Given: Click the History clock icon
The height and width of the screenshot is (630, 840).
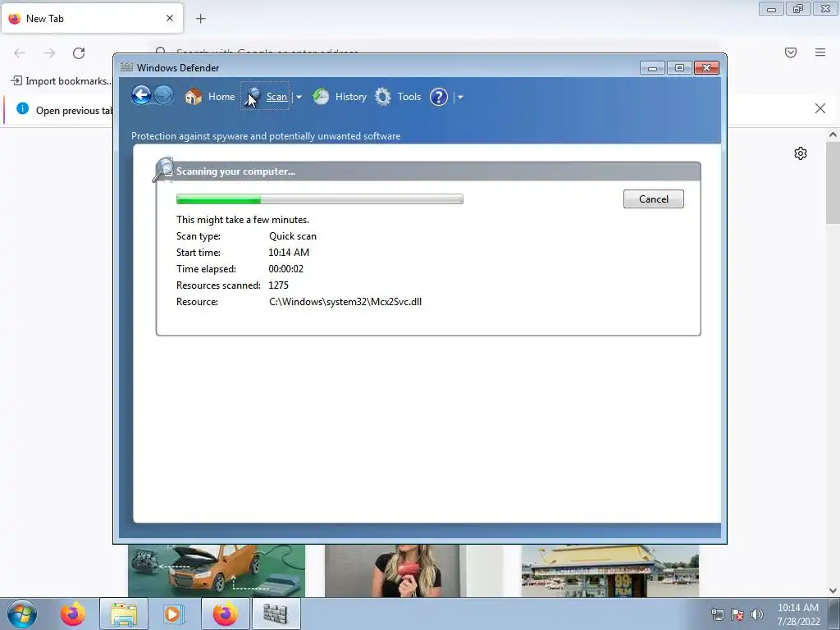Looking at the screenshot, I should [321, 97].
